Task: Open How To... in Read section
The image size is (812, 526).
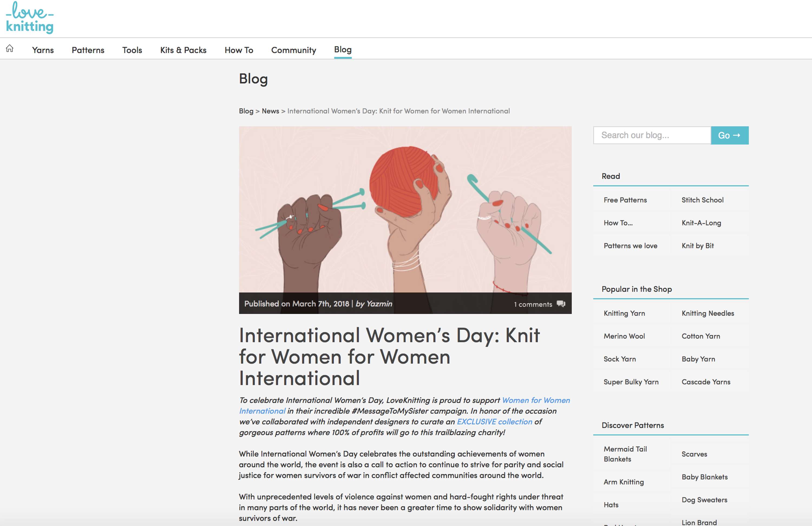Action: 618,223
